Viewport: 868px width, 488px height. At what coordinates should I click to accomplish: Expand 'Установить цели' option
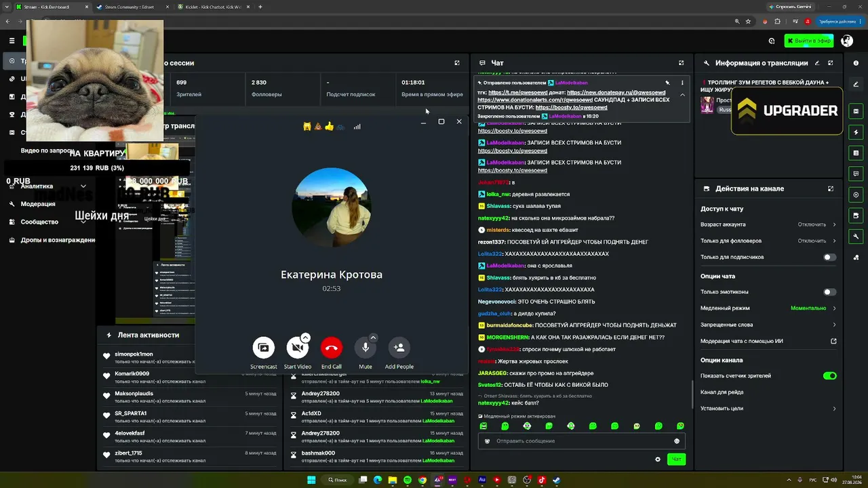[768, 409]
